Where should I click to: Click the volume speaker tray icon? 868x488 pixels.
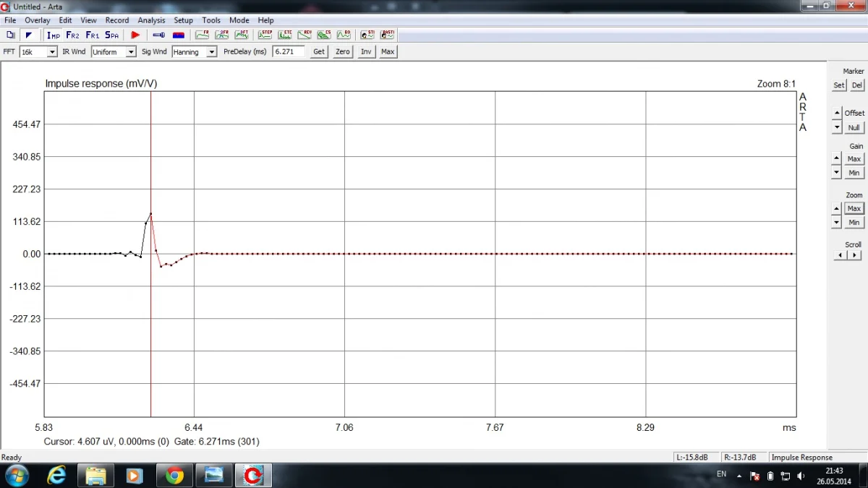pos(801,476)
